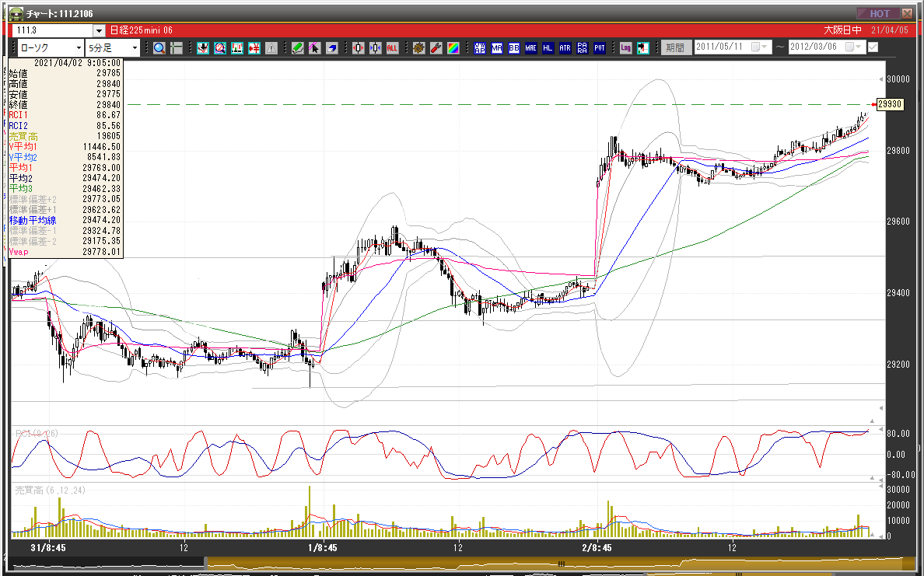Click the blue candle-widening arrows icon
The image size is (924, 576).
pyautogui.click(x=376, y=48)
